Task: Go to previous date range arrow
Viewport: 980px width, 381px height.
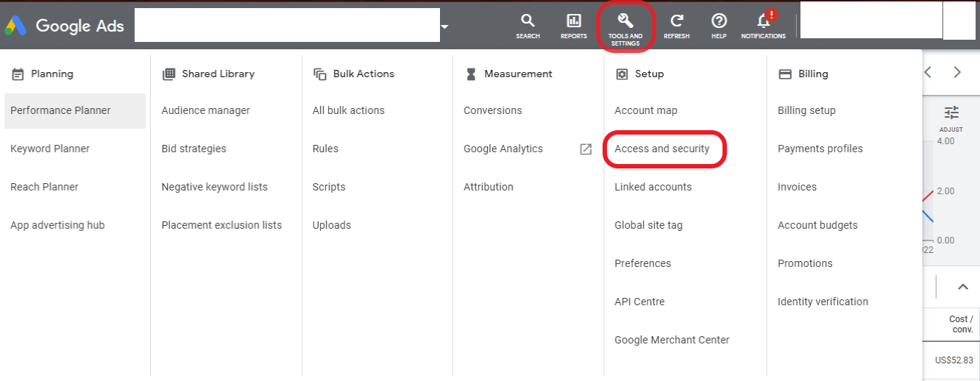Action: pos(928,72)
